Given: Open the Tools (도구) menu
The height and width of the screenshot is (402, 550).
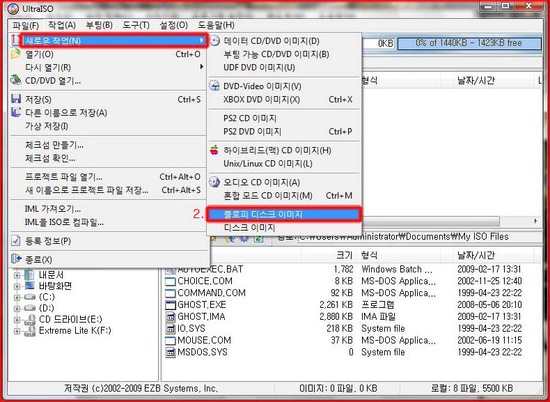Looking at the screenshot, I should click(136, 25).
